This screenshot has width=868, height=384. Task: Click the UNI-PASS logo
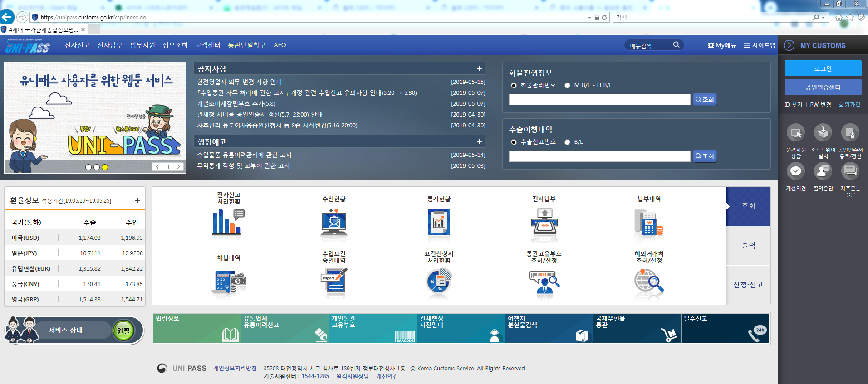28,46
